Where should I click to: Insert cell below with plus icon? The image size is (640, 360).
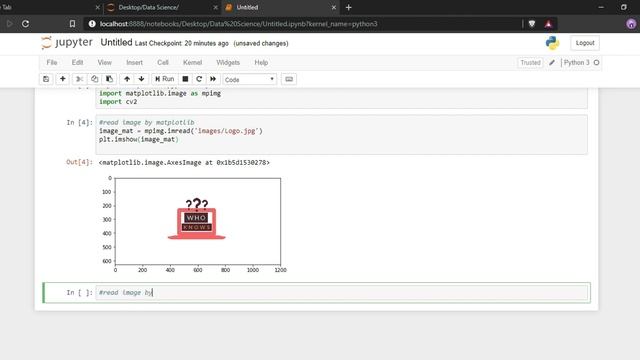[62, 79]
